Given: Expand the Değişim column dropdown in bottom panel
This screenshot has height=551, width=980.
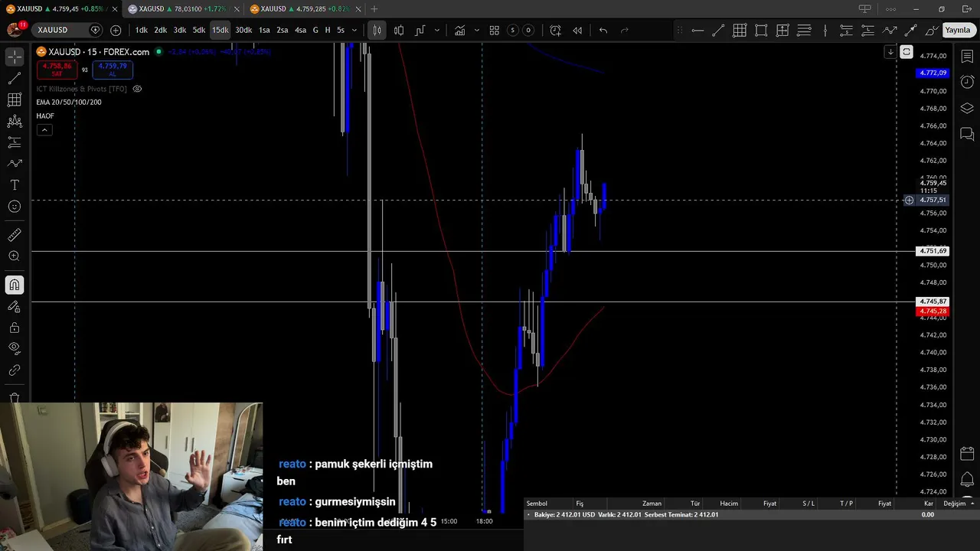Looking at the screenshot, I should point(973,504).
